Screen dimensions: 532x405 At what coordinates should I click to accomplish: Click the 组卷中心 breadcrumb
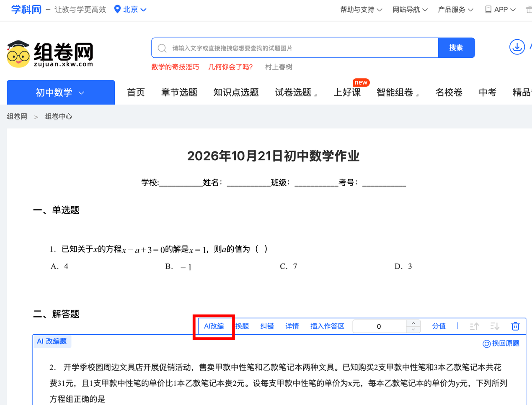point(59,116)
